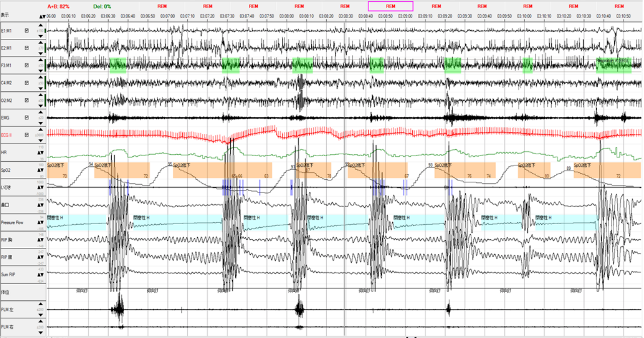The width and height of the screenshot is (644, 338).
Task: Uncheck the E2:M1 channel checkbox
Action: point(27,48)
